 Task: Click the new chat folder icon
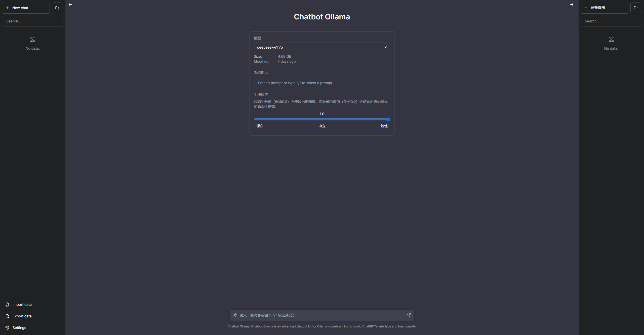[57, 8]
